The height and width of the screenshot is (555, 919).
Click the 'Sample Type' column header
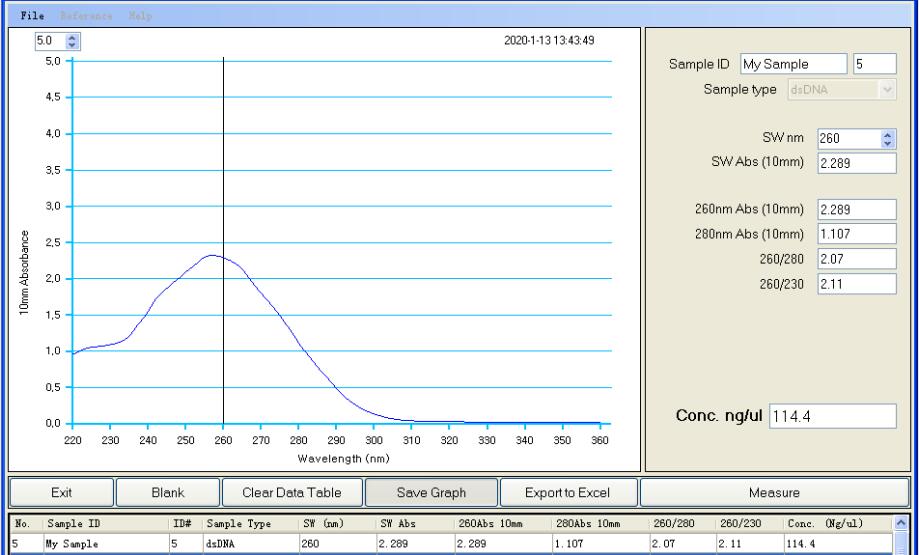[251, 523]
